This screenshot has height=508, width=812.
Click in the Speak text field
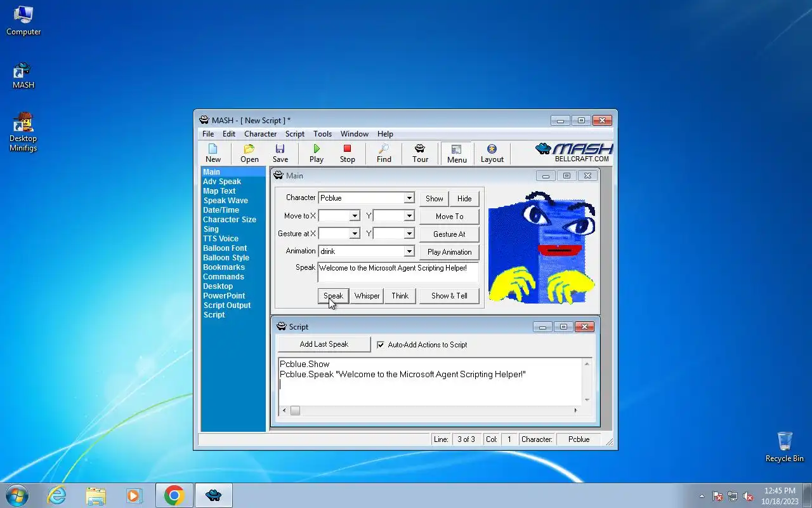tap(398, 272)
